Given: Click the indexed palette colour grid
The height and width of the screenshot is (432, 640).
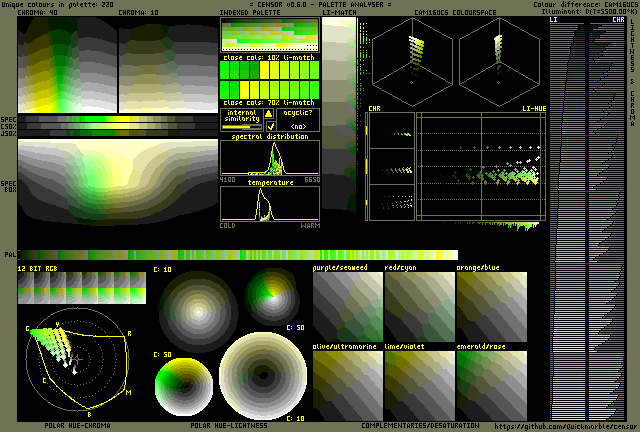Looking at the screenshot, I should [x=269, y=37].
